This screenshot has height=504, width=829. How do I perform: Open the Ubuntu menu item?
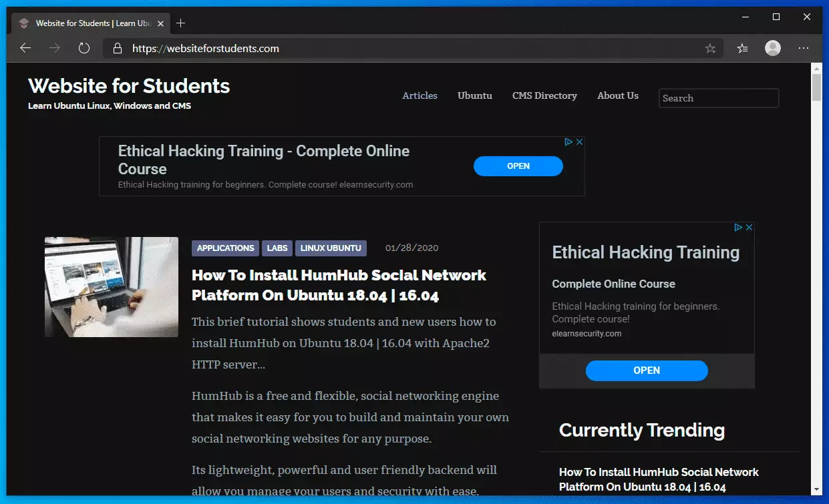(x=475, y=95)
